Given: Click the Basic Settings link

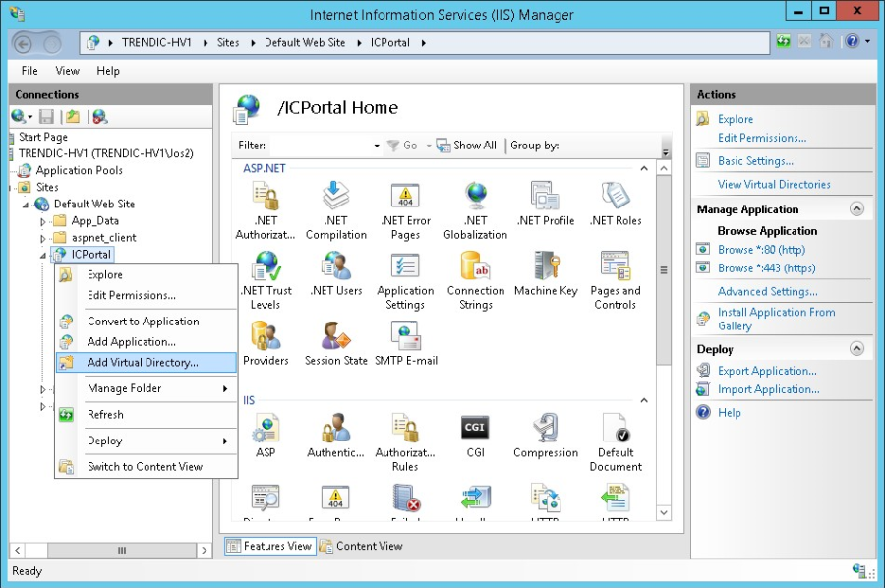Looking at the screenshot, I should [755, 161].
